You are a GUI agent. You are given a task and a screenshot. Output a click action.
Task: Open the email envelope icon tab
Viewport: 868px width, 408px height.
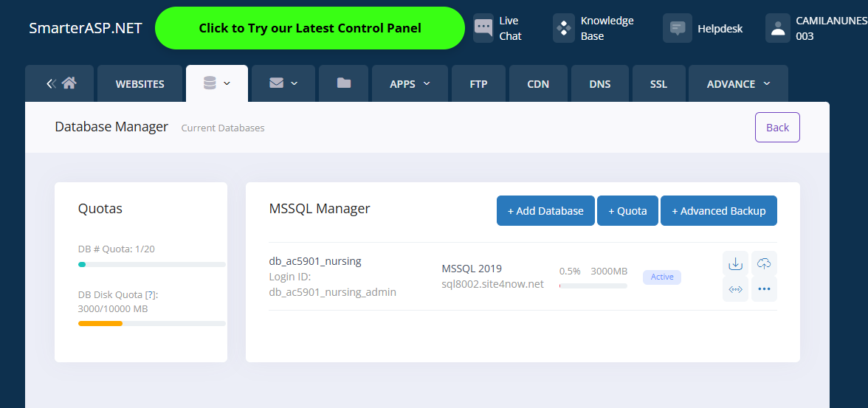click(x=276, y=83)
